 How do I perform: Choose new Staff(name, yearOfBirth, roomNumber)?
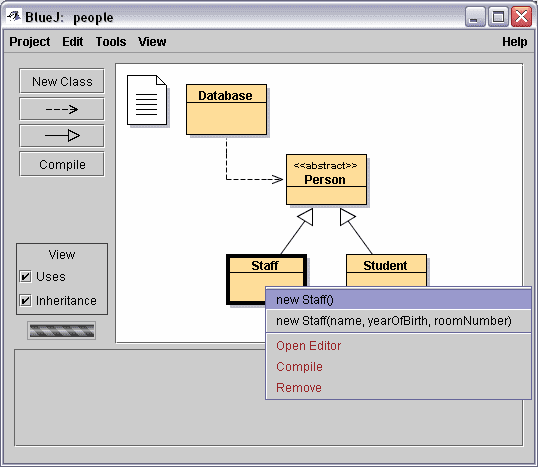(399, 321)
